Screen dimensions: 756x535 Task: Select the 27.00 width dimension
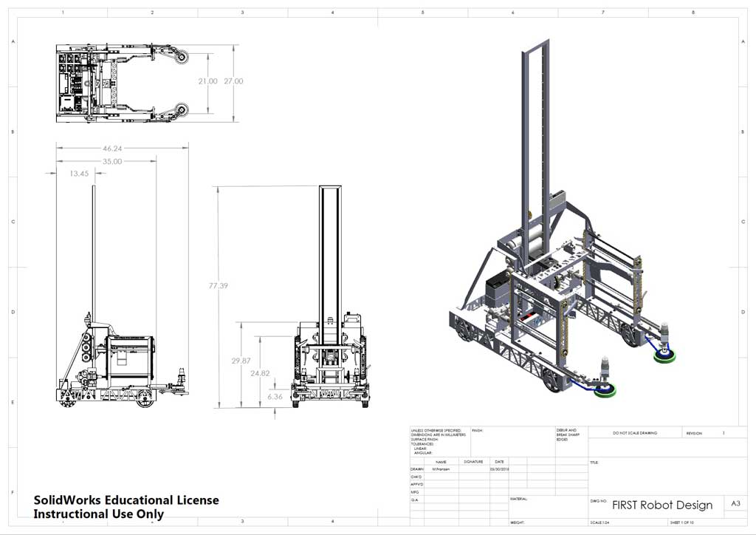tap(233, 81)
